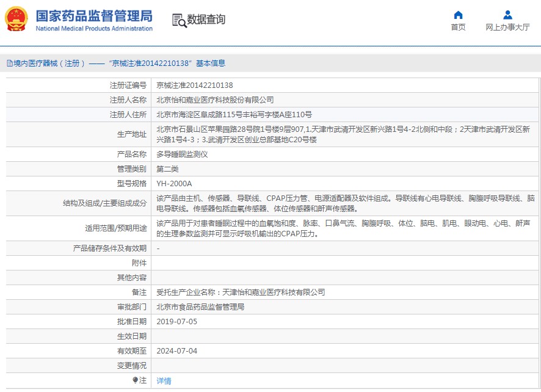The image size is (541, 392).
Task: Select registration number 京械注准20142210138 value
Action: coord(195,85)
